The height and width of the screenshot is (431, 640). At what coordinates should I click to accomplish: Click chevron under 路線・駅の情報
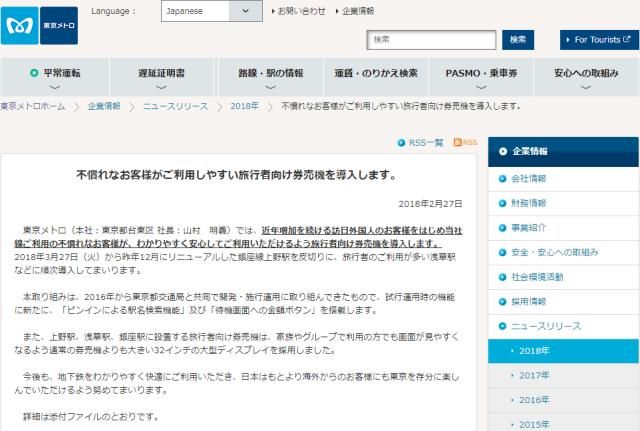coord(271,87)
